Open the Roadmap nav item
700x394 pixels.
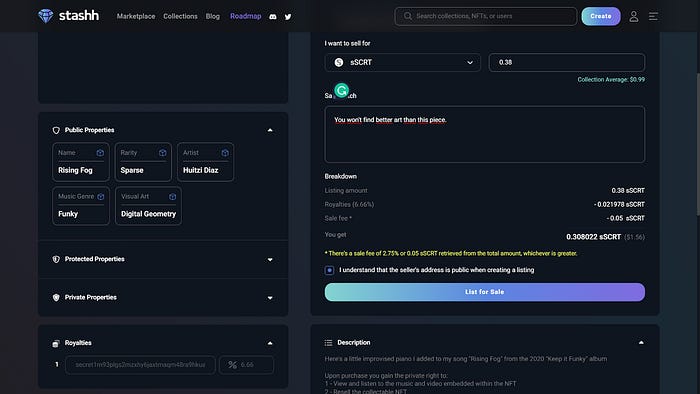click(246, 16)
